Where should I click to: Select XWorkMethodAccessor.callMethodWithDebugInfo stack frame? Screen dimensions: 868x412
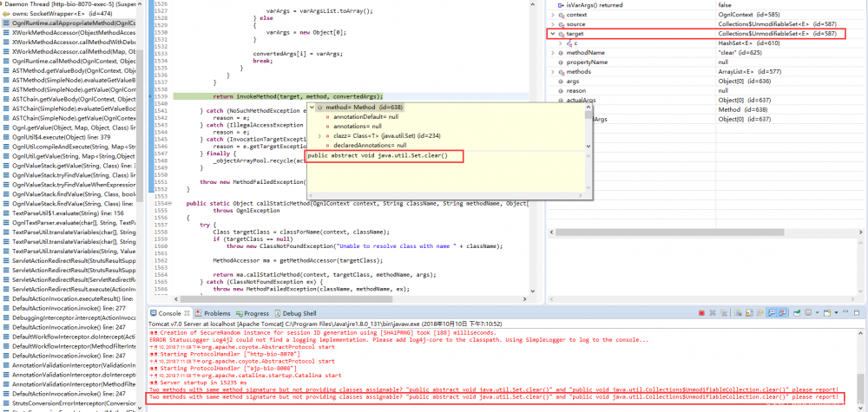click(69, 42)
